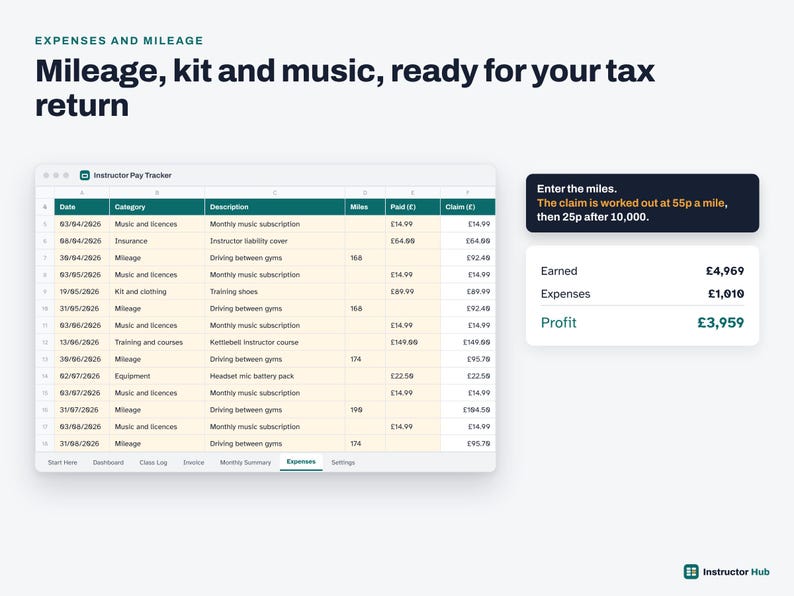The image size is (794, 596).
Task: Click the Instructor Pay Tracker window title
Action: click(132, 175)
